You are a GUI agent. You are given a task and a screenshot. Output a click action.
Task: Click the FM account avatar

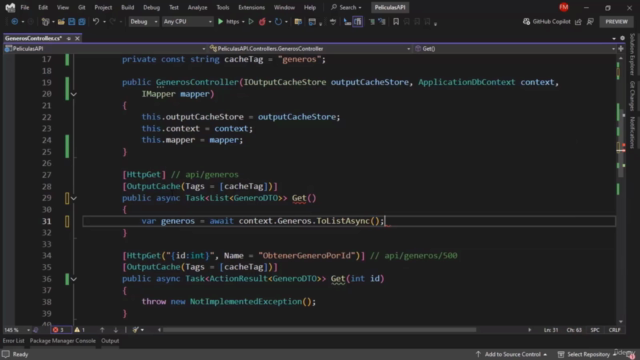click(564, 7)
